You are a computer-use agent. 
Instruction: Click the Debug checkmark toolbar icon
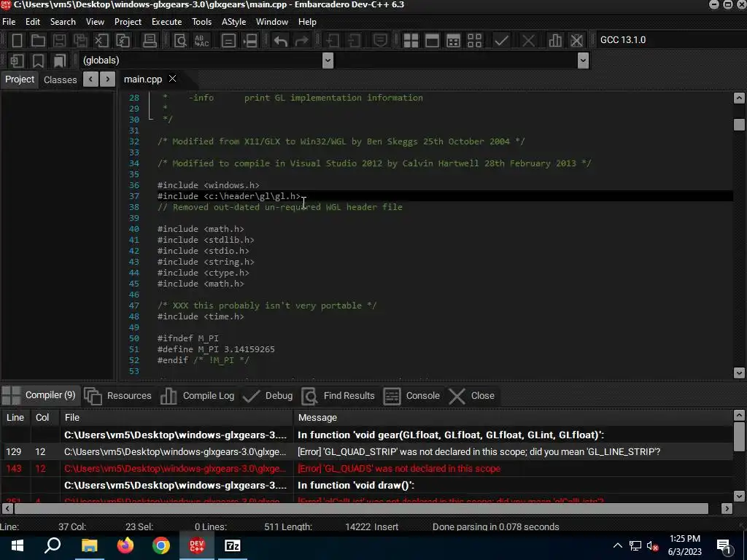tap(501, 41)
